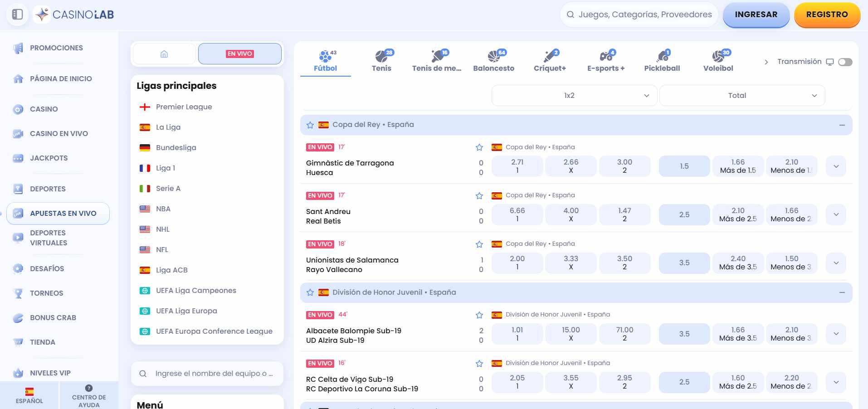The height and width of the screenshot is (409, 868).
Task: Collapse the Copa del Rey section
Action: (842, 125)
